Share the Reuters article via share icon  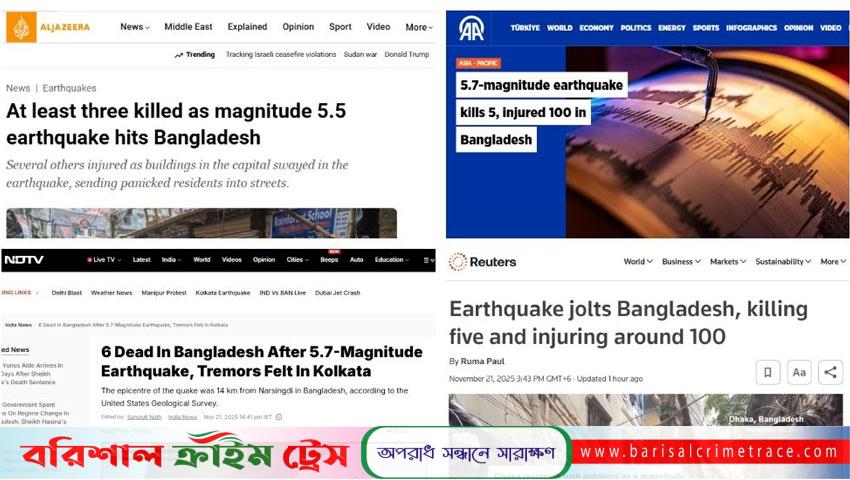[830, 372]
